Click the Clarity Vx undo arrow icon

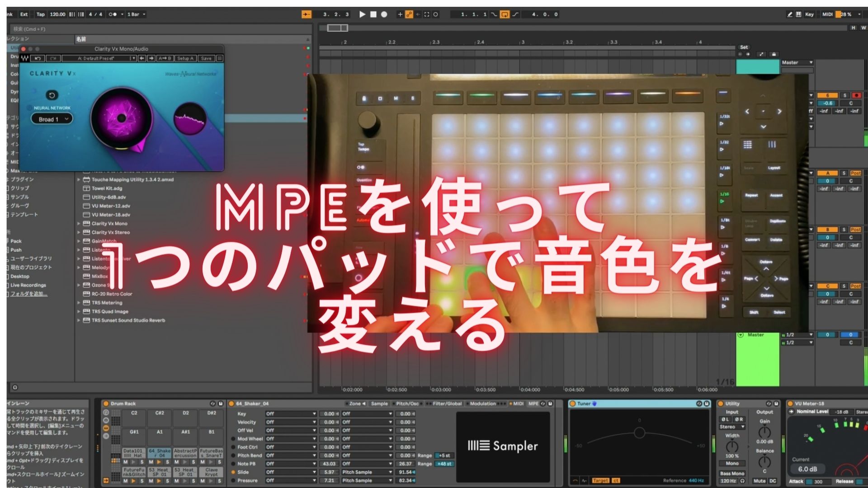(38, 58)
